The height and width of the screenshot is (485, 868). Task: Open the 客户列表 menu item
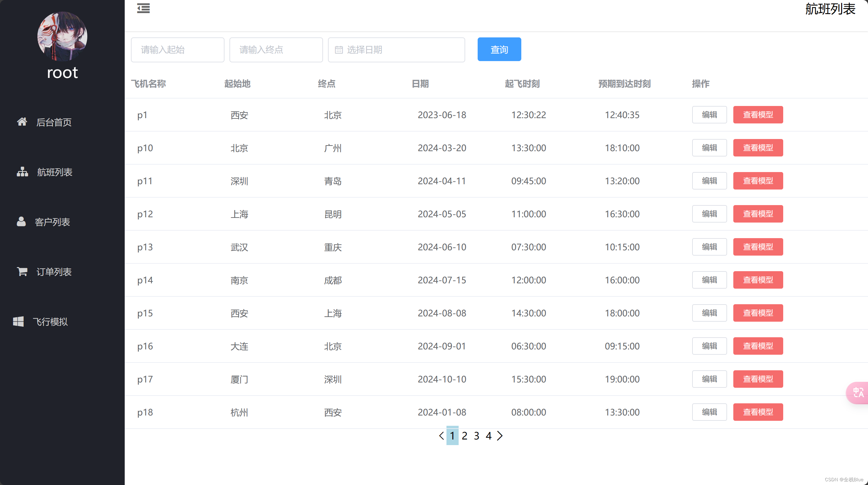52,222
